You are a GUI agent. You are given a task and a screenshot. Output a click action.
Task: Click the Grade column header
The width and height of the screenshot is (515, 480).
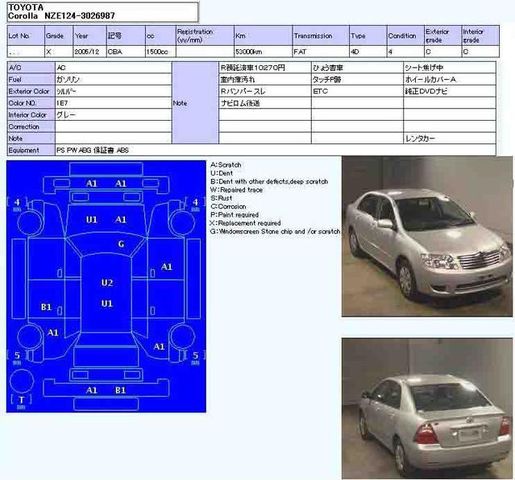click(59, 36)
